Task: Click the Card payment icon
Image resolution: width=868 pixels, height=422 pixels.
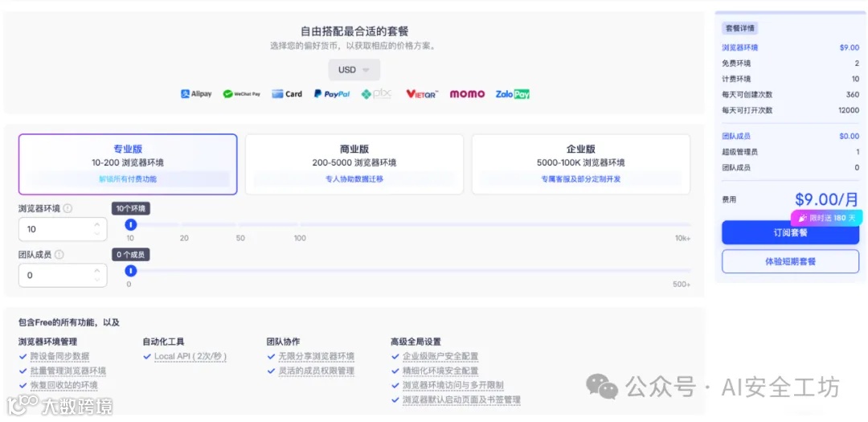Action: coord(287,94)
